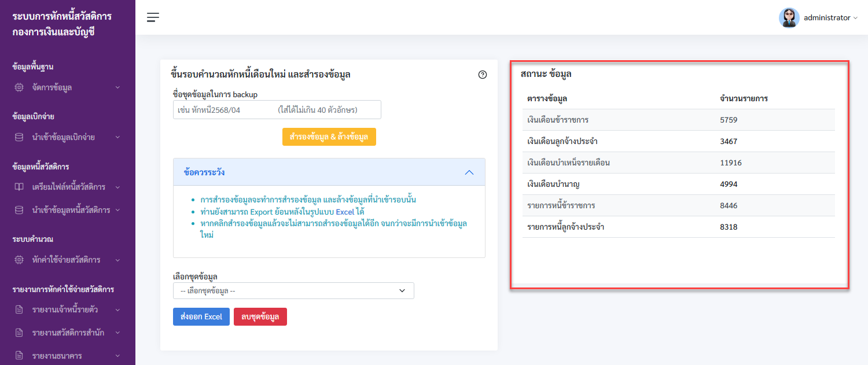Click the book icon beside เตรียมไฟล์หนี้สวัสดิการ
Screen dimensions: 868x365
pyautogui.click(x=19, y=187)
